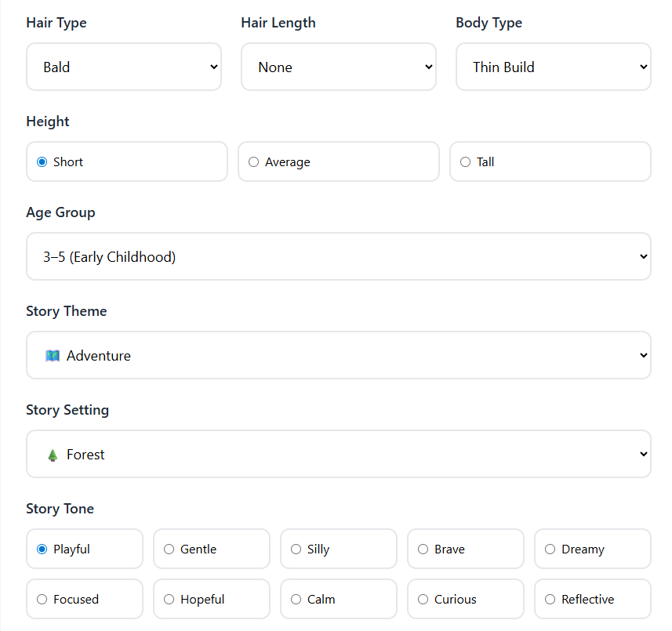Viewport: 672px width, 631px height.
Task: Click the map icon in Story Theme
Action: pos(53,356)
